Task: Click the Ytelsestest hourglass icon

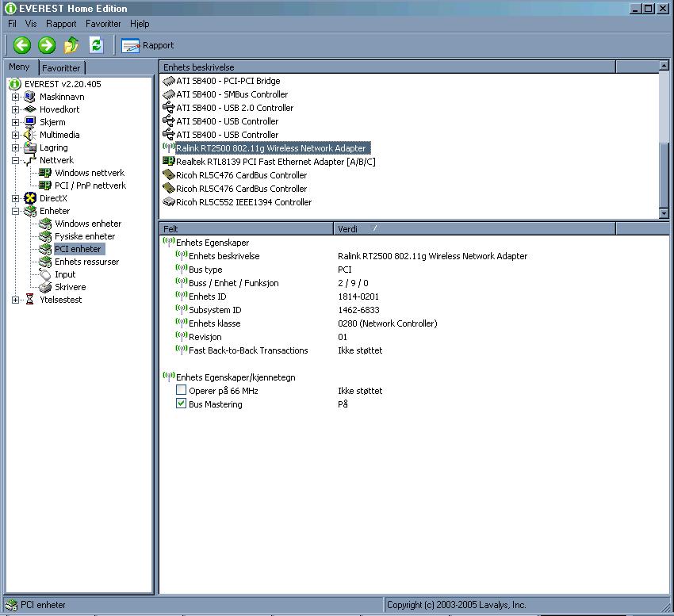Action: pyautogui.click(x=29, y=299)
